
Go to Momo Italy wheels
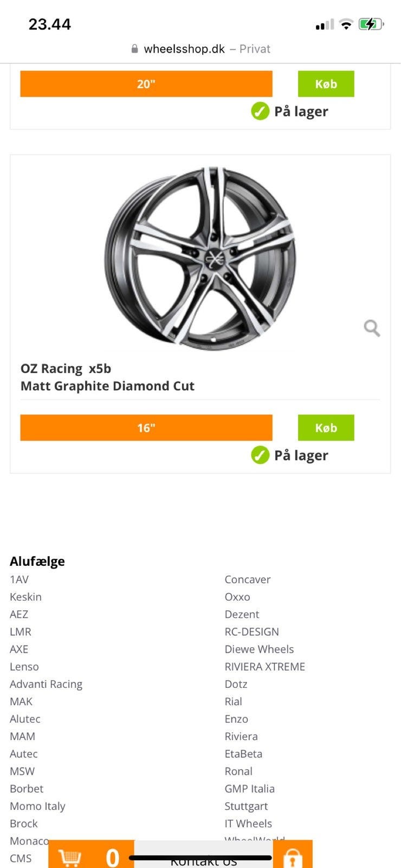(x=37, y=806)
